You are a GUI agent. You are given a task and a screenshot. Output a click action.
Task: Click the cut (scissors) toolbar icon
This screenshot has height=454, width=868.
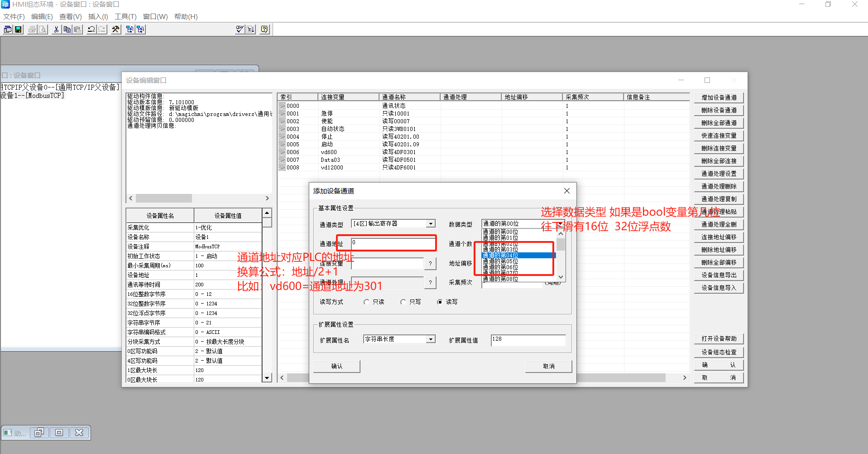[56, 29]
